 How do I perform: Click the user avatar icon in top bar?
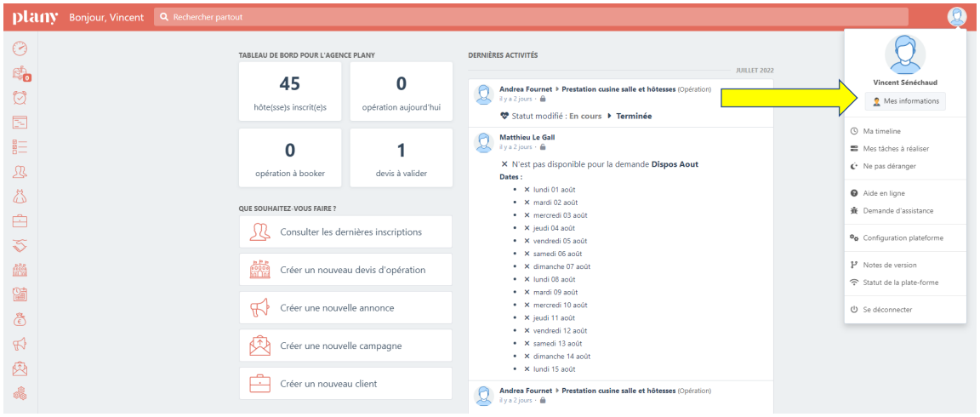click(x=957, y=17)
